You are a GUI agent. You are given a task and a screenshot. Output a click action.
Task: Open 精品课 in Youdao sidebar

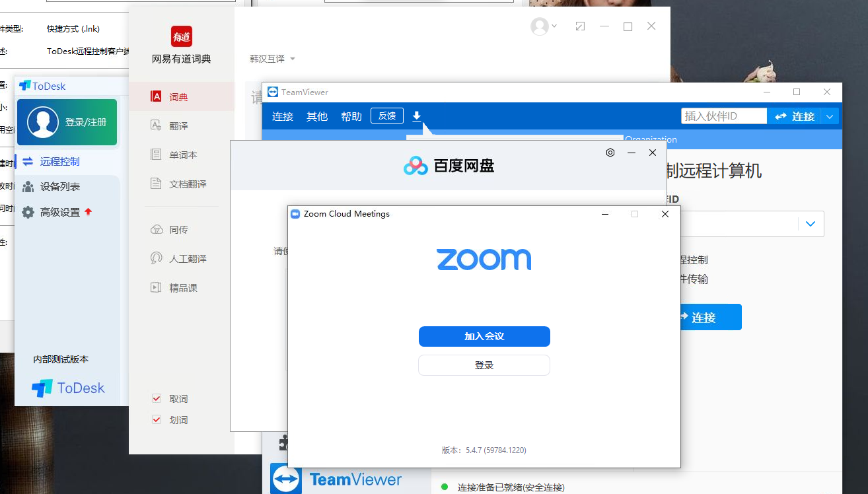click(183, 288)
